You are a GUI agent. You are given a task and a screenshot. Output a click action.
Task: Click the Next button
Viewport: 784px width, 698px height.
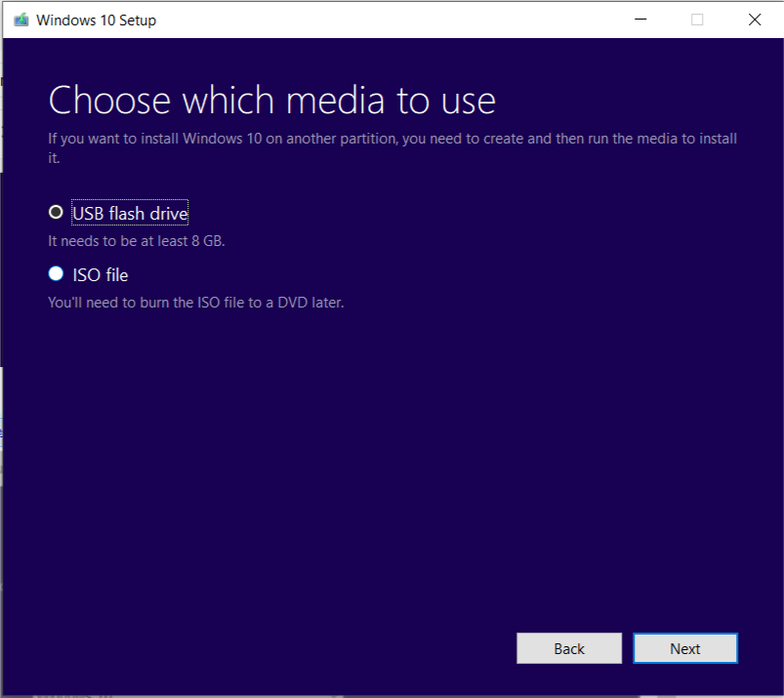coord(685,648)
